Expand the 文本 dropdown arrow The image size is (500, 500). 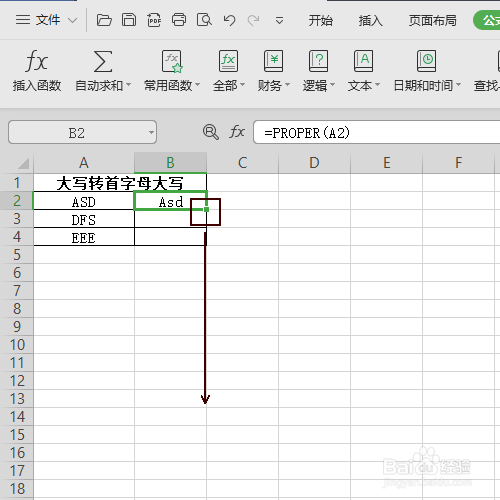click(x=377, y=85)
